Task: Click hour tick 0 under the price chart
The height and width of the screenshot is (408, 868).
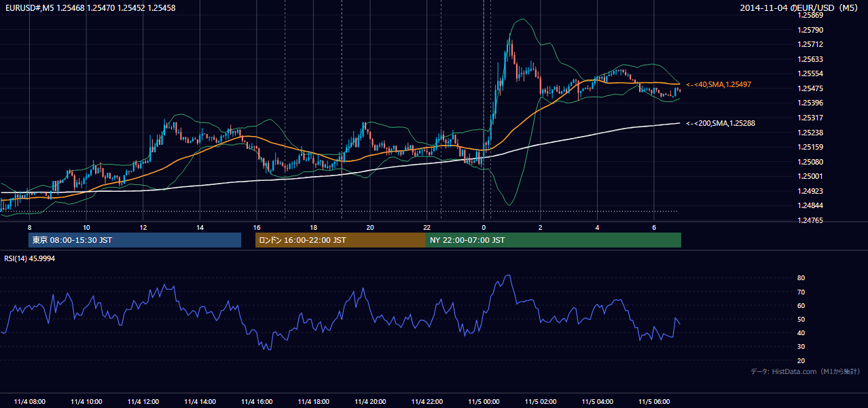Action: pos(484,227)
